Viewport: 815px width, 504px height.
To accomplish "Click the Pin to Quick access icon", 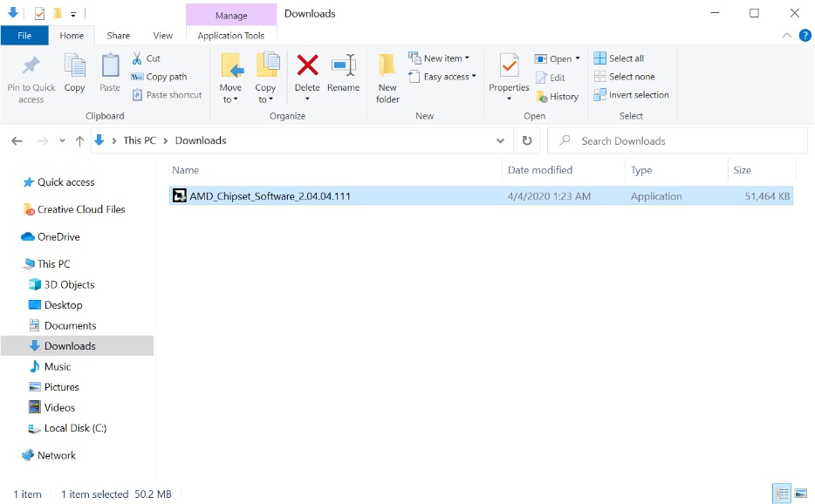I will click(x=31, y=66).
